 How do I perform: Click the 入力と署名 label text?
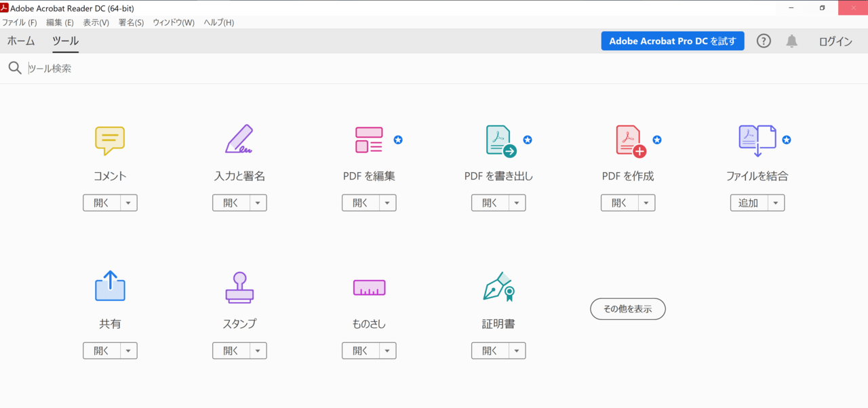click(x=239, y=176)
